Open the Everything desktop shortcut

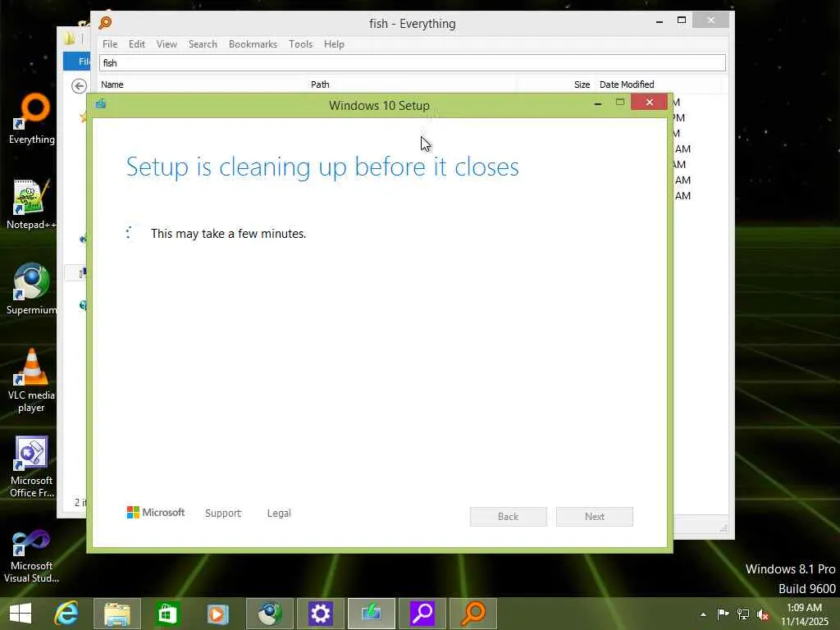click(32, 119)
